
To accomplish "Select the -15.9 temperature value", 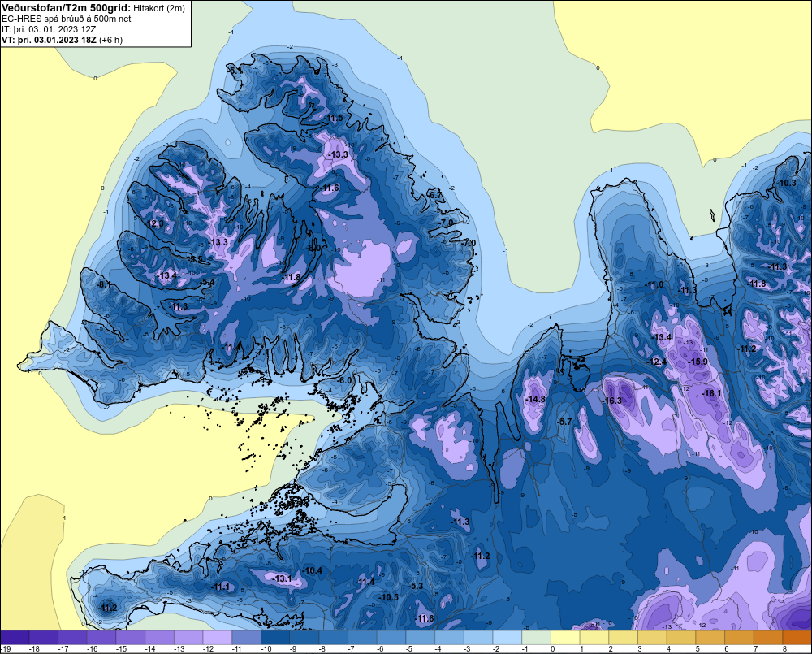I will pos(698,362).
